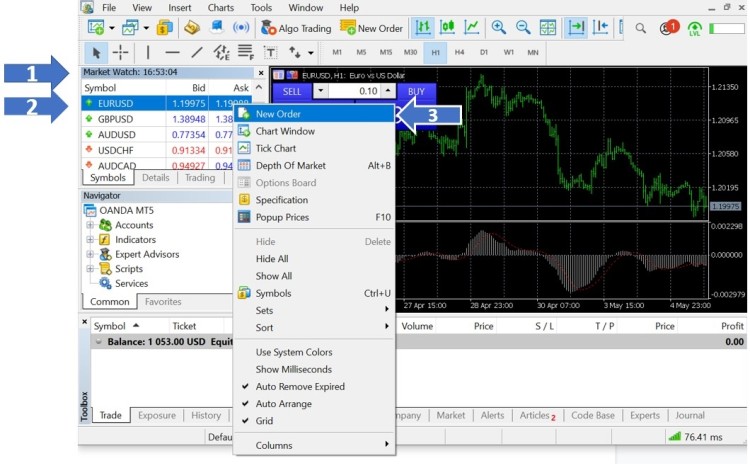The width and height of the screenshot is (750, 468).
Task: Switch chart to candlestick view
Action: [x=447, y=28]
